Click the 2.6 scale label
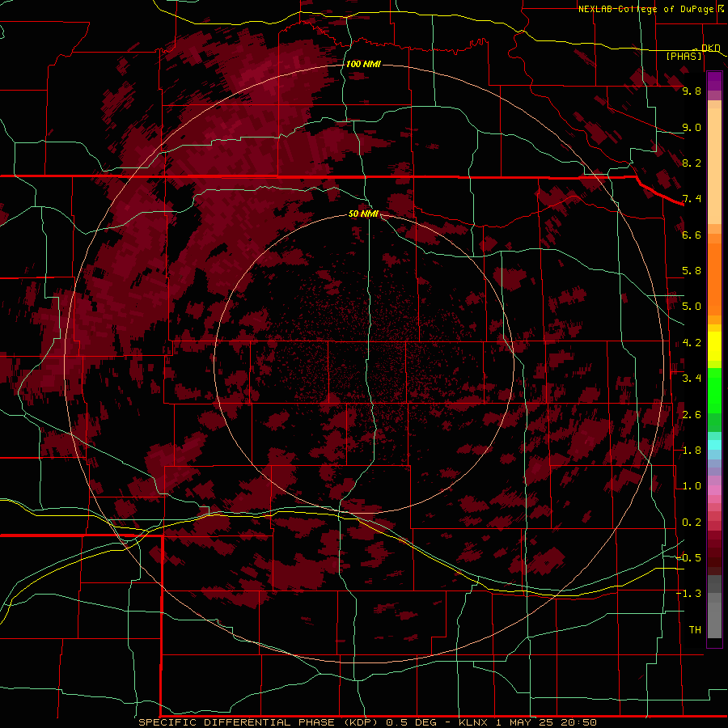 click(692, 415)
